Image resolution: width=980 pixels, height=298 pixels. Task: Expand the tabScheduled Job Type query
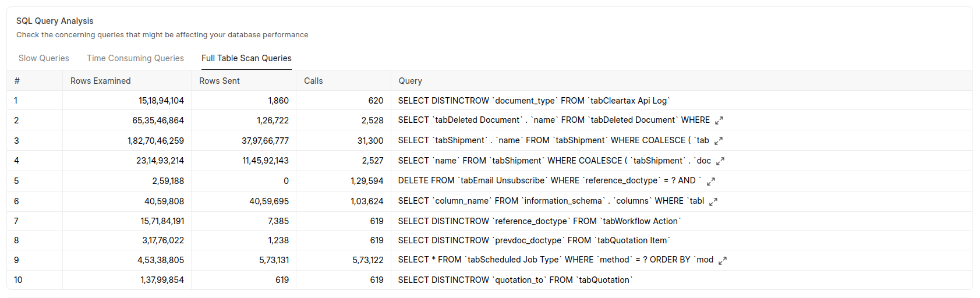click(723, 261)
